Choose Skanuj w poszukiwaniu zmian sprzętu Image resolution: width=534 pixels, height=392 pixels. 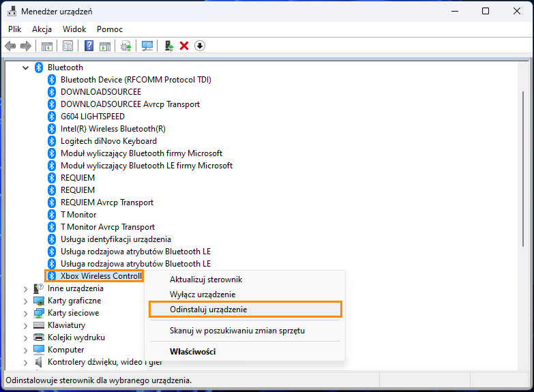coord(245,331)
